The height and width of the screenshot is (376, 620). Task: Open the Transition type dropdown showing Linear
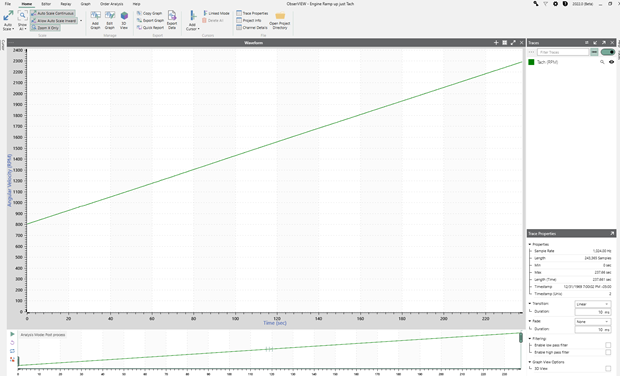(x=592, y=304)
